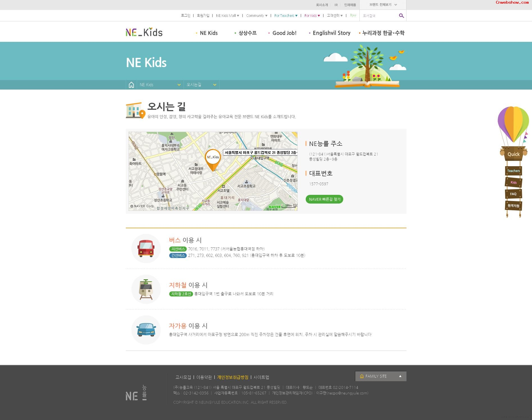Open the Teachers quick sign
This screenshot has width=532, height=420.
tap(513, 171)
